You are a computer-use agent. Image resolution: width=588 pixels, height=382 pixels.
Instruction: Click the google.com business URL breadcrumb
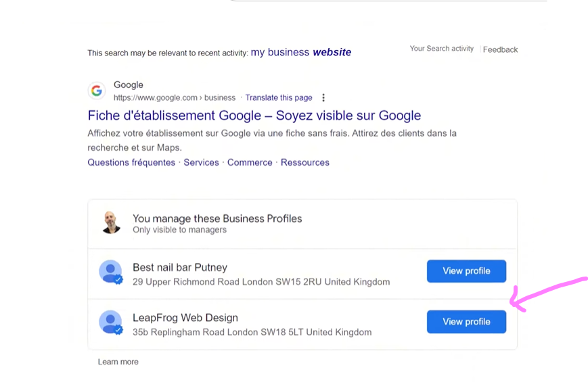[174, 97]
